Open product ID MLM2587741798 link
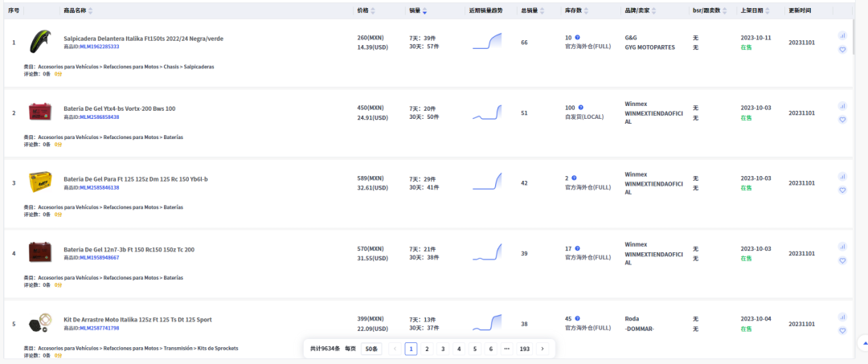The image size is (868, 364). tap(100, 328)
